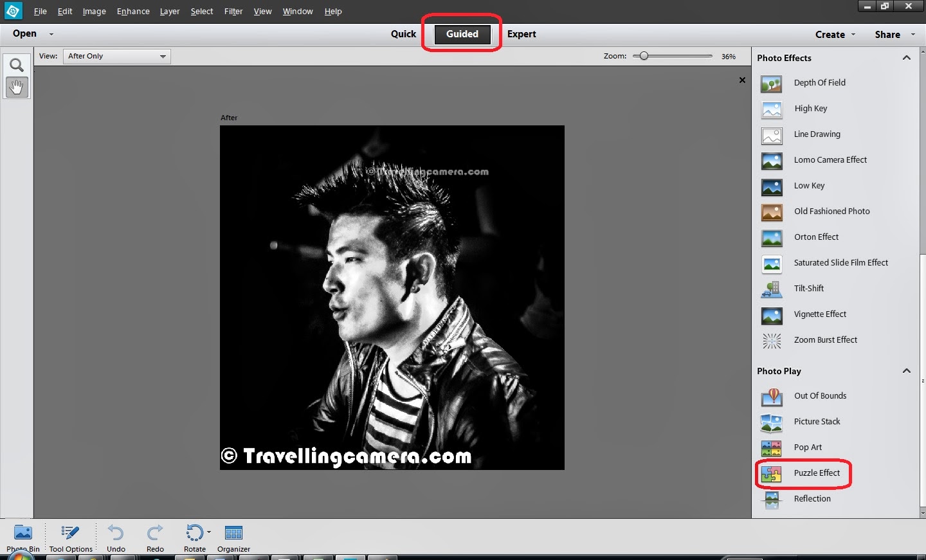926x560 pixels.
Task: Show the Tool Options panel
Action: (71, 537)
